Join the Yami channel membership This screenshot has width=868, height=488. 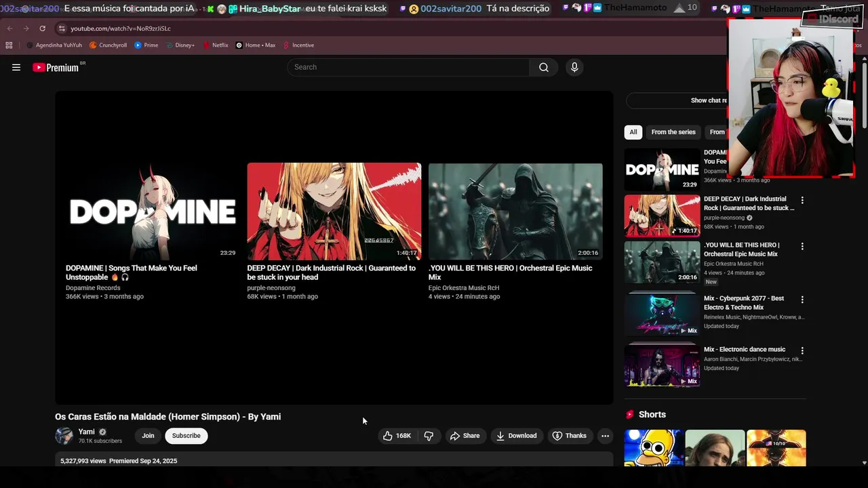[x=148, y=436]
